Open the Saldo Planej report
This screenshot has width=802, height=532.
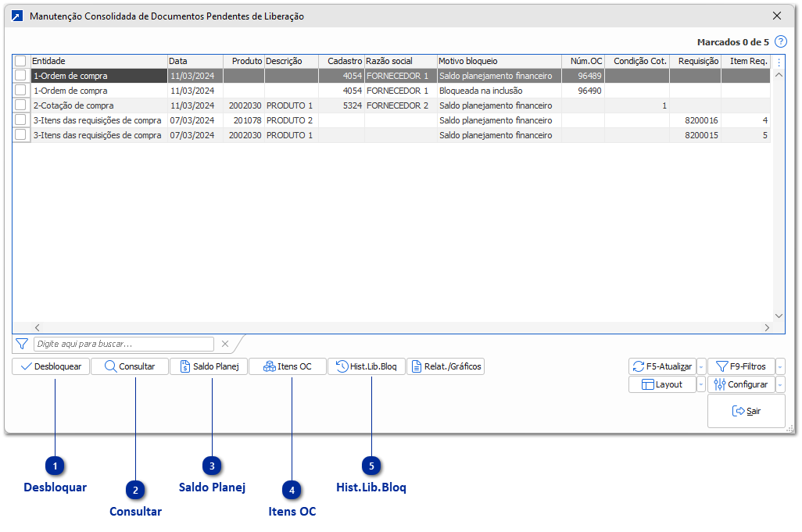click(209, 366)
